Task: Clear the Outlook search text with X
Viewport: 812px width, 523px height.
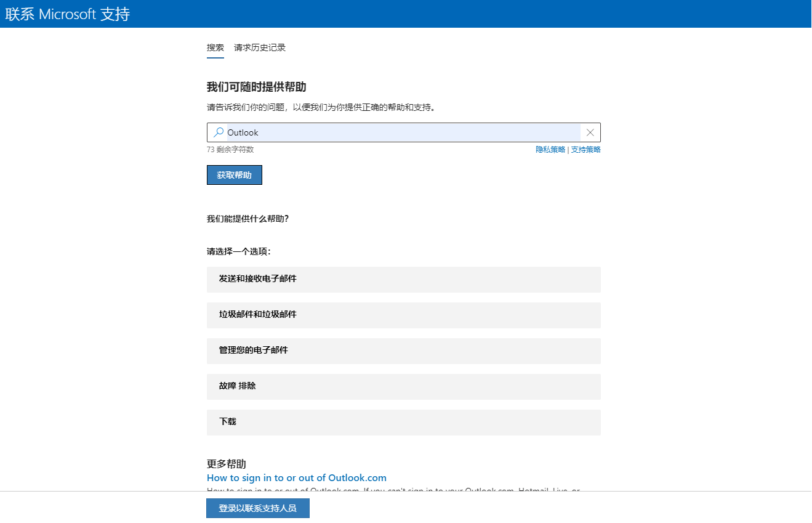Action: (x=590, y=132)
